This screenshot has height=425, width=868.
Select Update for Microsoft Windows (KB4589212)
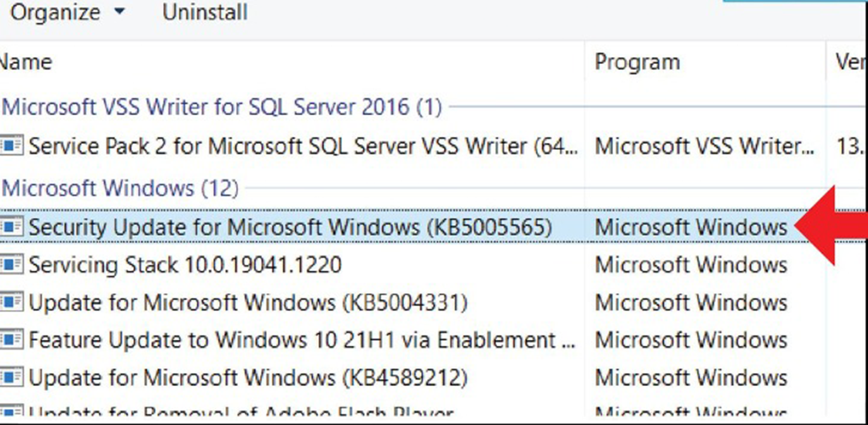coord(248,378)
